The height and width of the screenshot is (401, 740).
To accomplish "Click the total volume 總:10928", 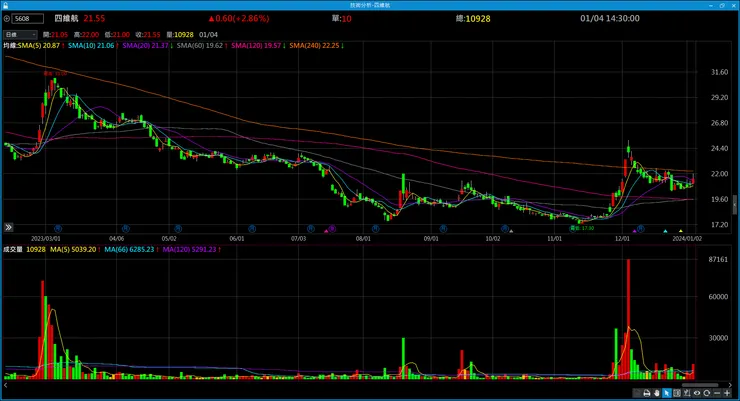I will 473,19.
